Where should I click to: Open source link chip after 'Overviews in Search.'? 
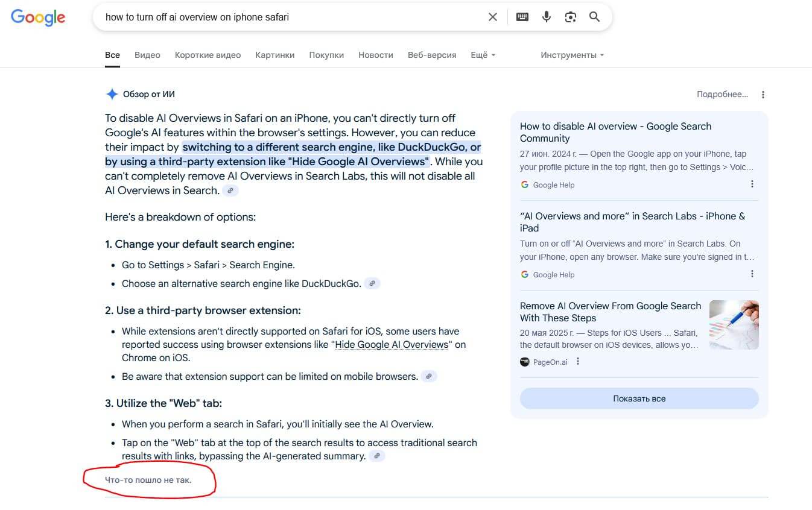pyautogui.click(x=230, y=190)
